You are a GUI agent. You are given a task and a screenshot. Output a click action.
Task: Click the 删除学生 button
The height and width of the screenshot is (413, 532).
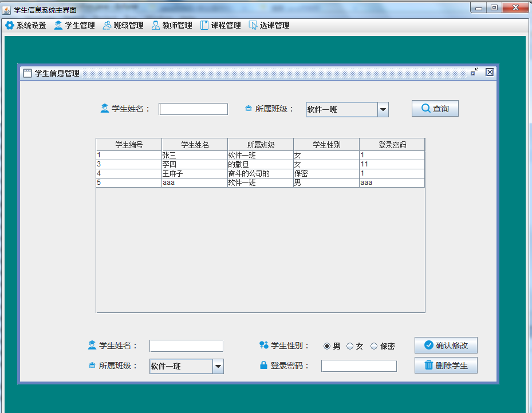click(446, 365)
